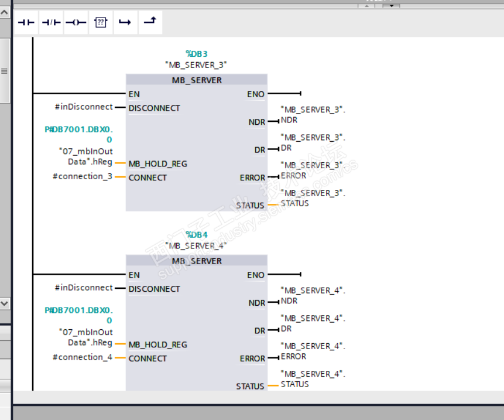This screenshot has height=420, width=504.
Task: Click the scroll down arrow on the left panel
Action: click(5, 303)
